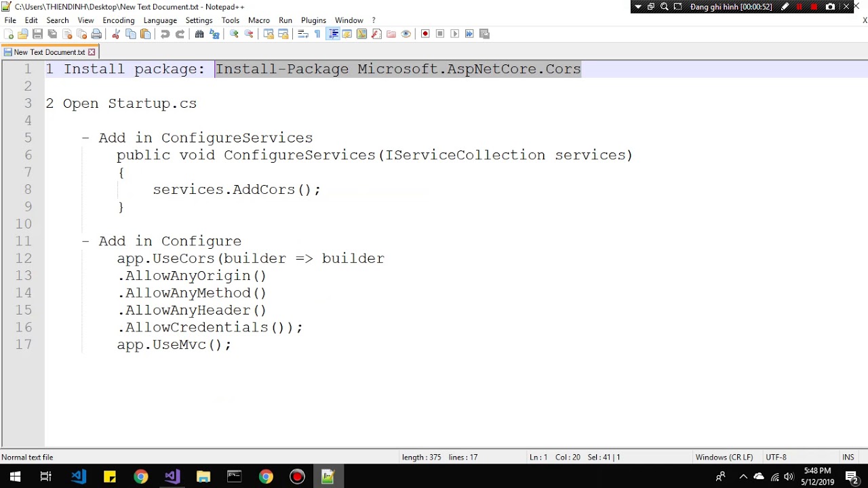The height and width of the screenshot is (488, 868).
Task: Click the '.AllowAnyOrigin()' line
Action: [193, 276]
